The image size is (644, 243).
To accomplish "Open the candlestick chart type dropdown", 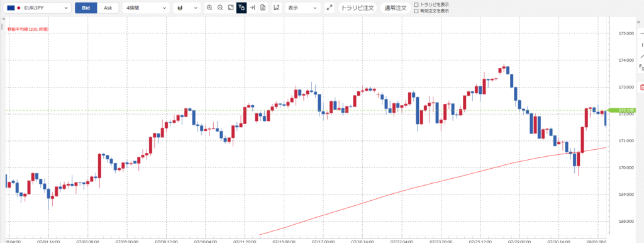I will (x=187, y=8).
